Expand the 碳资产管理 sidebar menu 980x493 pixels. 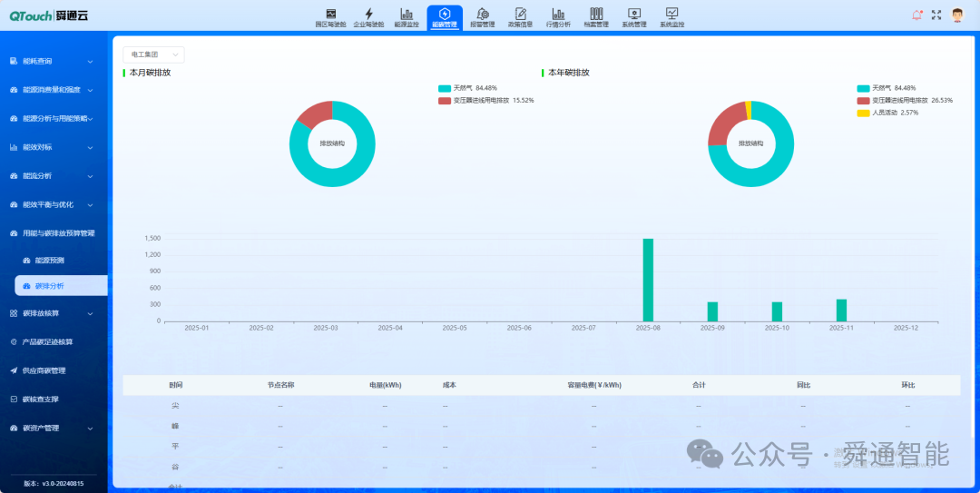pyautogui.click(x=53, y=428)
